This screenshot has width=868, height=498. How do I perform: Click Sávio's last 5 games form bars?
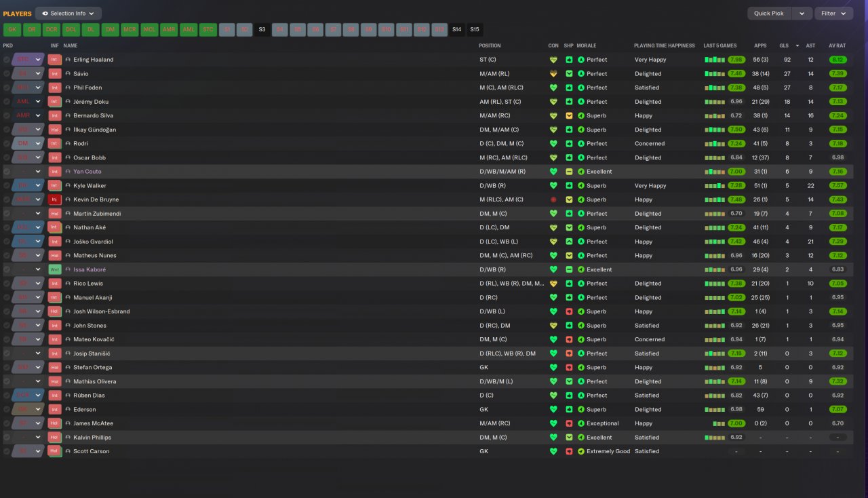coord(715,74)
